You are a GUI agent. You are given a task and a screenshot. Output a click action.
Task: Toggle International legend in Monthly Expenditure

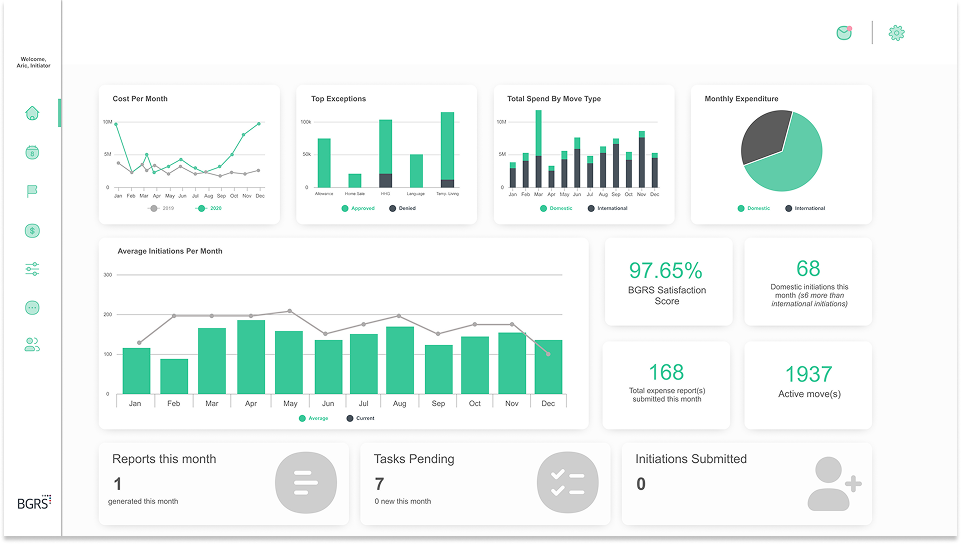tap(805, 208)
